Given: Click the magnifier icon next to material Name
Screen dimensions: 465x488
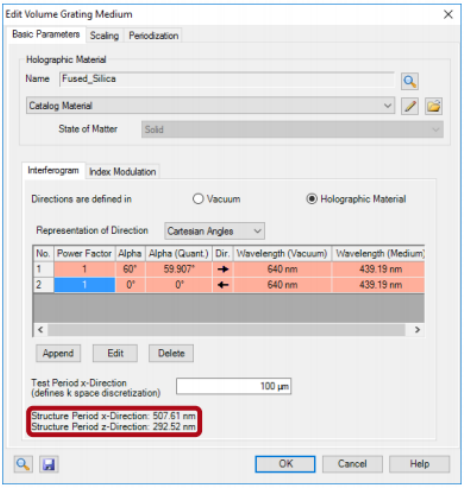Looking at the screenshot, I should (410, 81).
